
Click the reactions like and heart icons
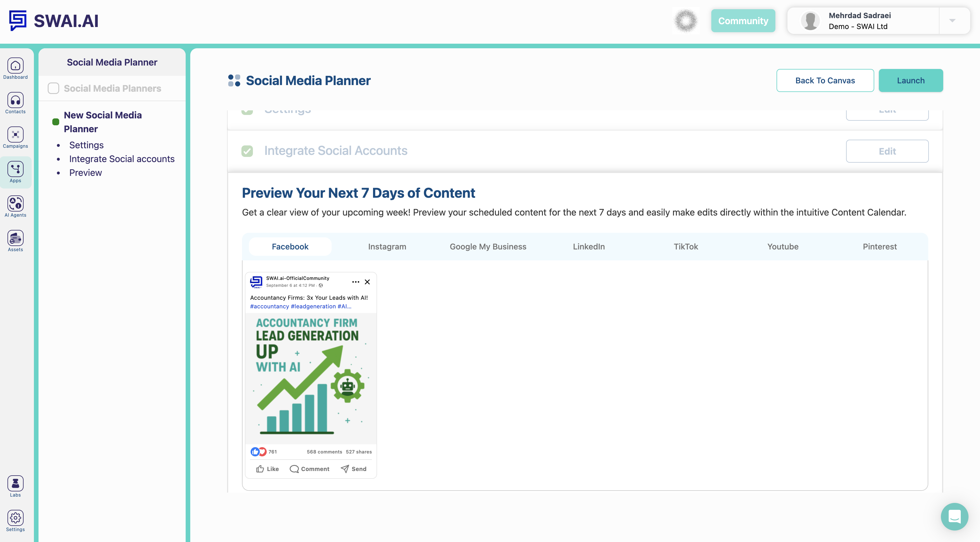coord(258,451)
